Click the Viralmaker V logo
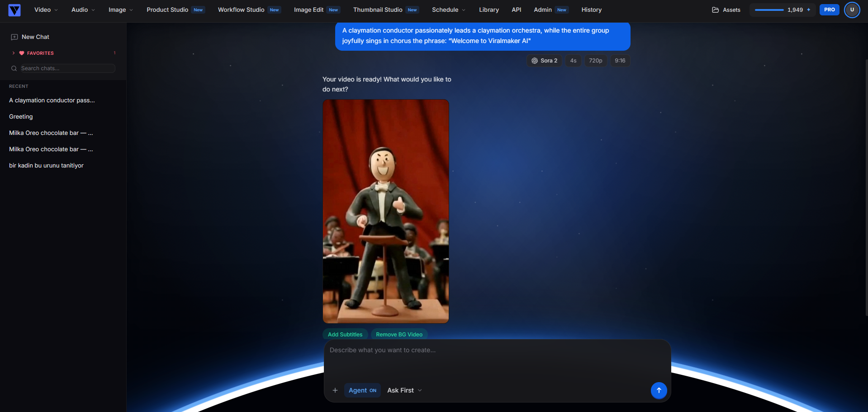The height and width of the screenshot is (412, 868). point(14,10)
